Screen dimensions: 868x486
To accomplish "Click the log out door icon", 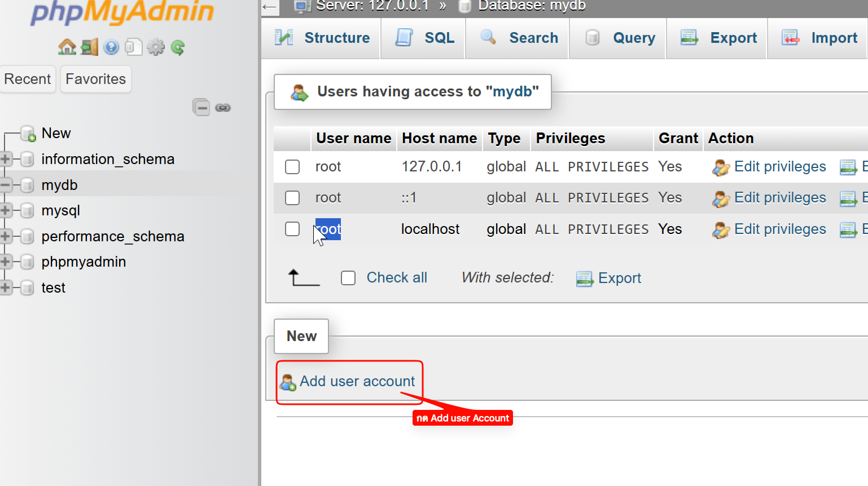I will point(89,47).
